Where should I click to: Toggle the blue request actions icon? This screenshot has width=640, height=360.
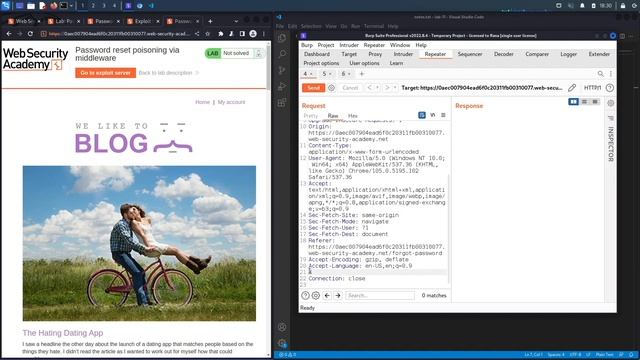[422, 116]
